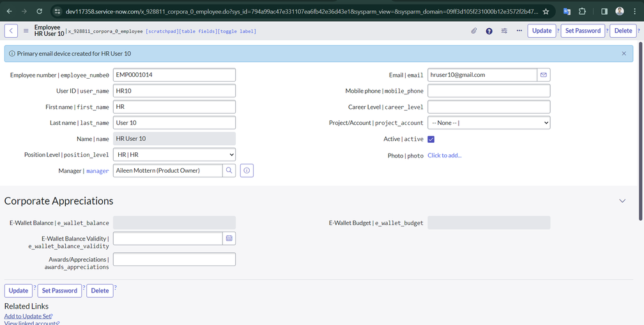The image size is (644, 325).
Task: Click the Related Links heading
Action: coord(26,306)
